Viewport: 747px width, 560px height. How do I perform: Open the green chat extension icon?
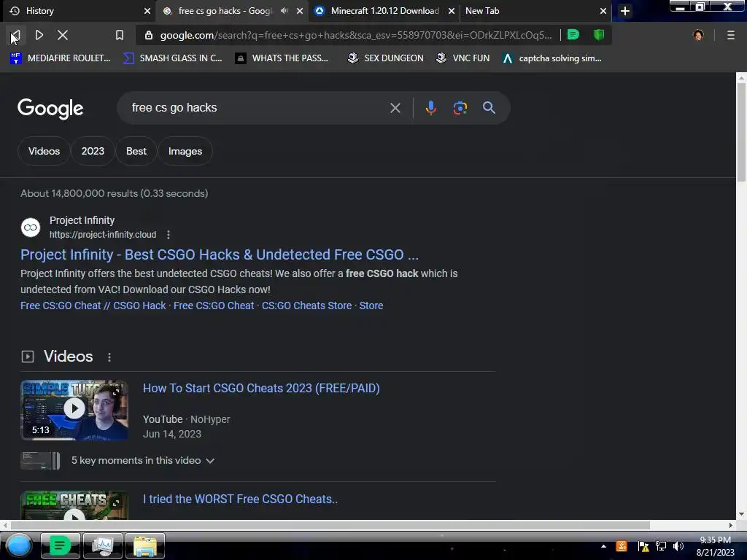coord(573,34)
